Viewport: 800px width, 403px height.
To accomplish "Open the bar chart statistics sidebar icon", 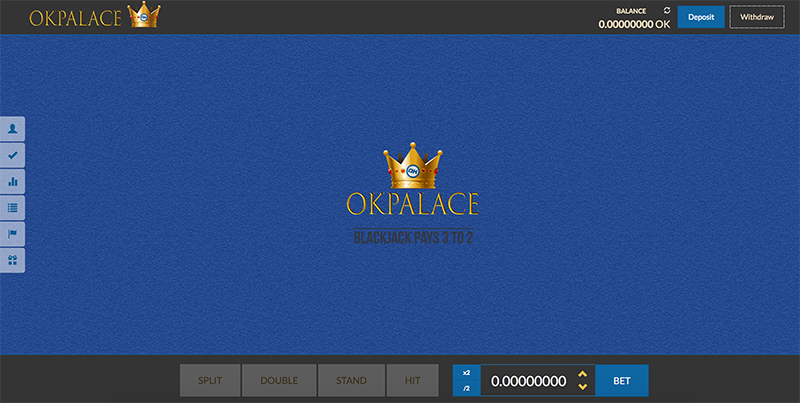I will pyautogui.click(x=12, y=182).
